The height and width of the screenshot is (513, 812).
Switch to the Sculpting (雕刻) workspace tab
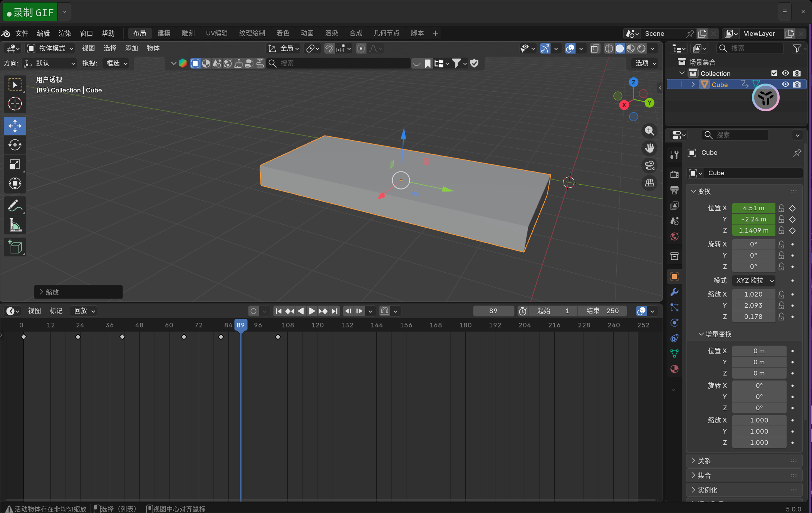pos(188,33)
